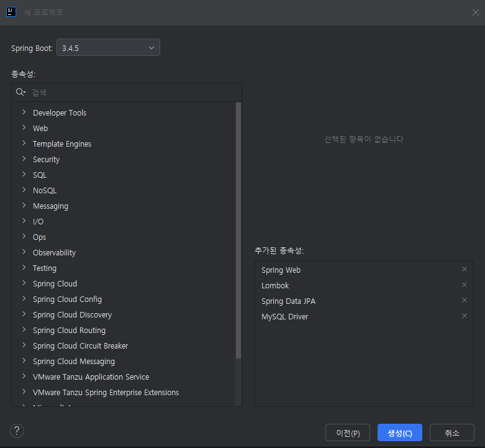Expand the Spring Cloud Messaging category
Image resolution: width=485 pixels, height=448 pixels.
24,360
